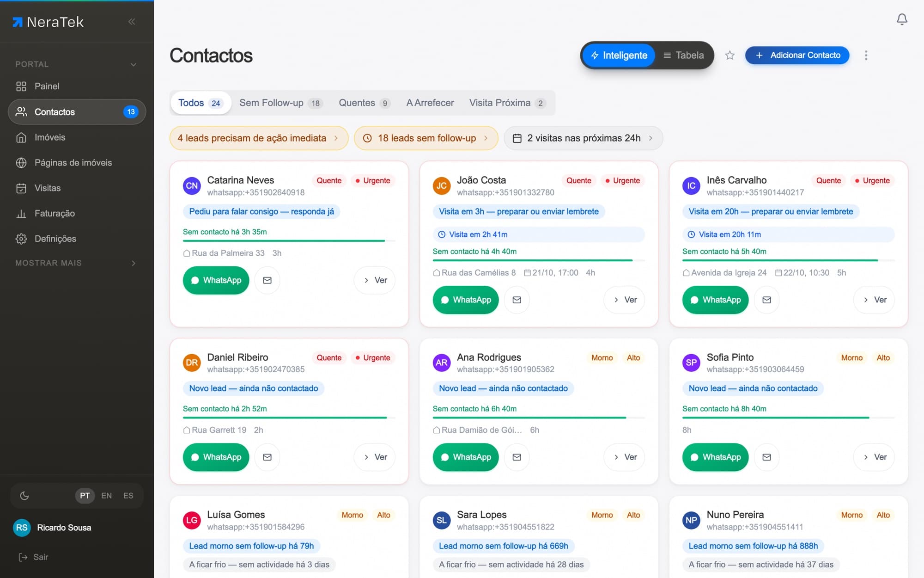Screen dimensions: 924x578
Task: View Catarina Neves details with Ver
Action: pyautogui.click(x=375, y=280)
